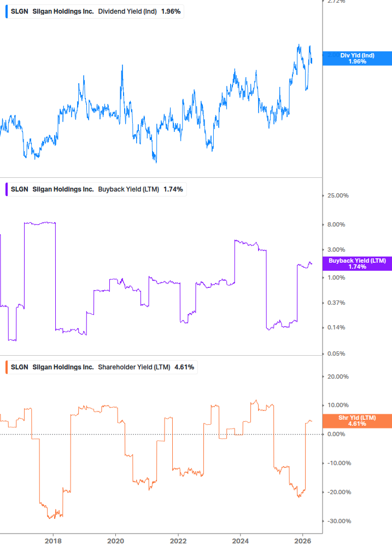Click the 2022 label on the time axis

pos(178,541)
